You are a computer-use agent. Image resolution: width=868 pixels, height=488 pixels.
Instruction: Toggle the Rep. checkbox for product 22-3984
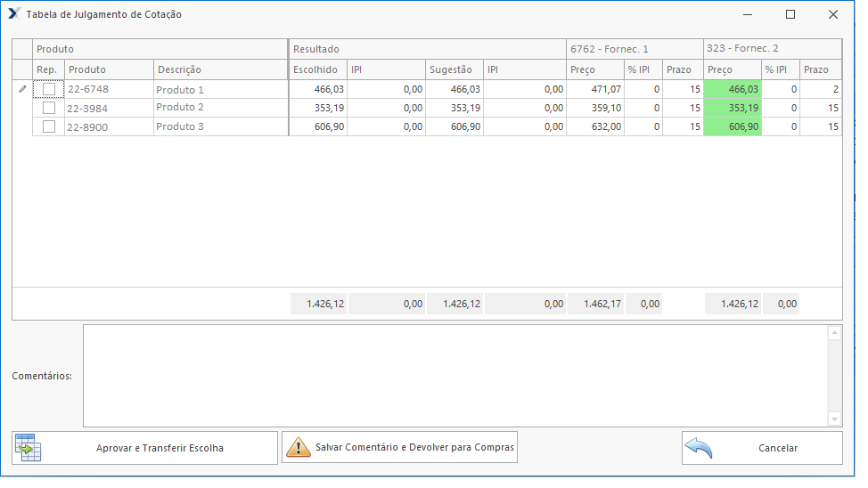(x=49, y=108)
